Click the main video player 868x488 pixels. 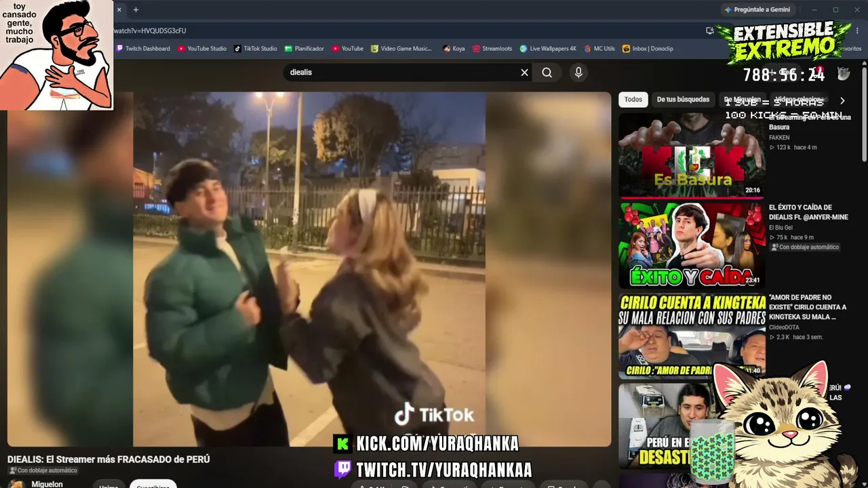tap(309, 269)
